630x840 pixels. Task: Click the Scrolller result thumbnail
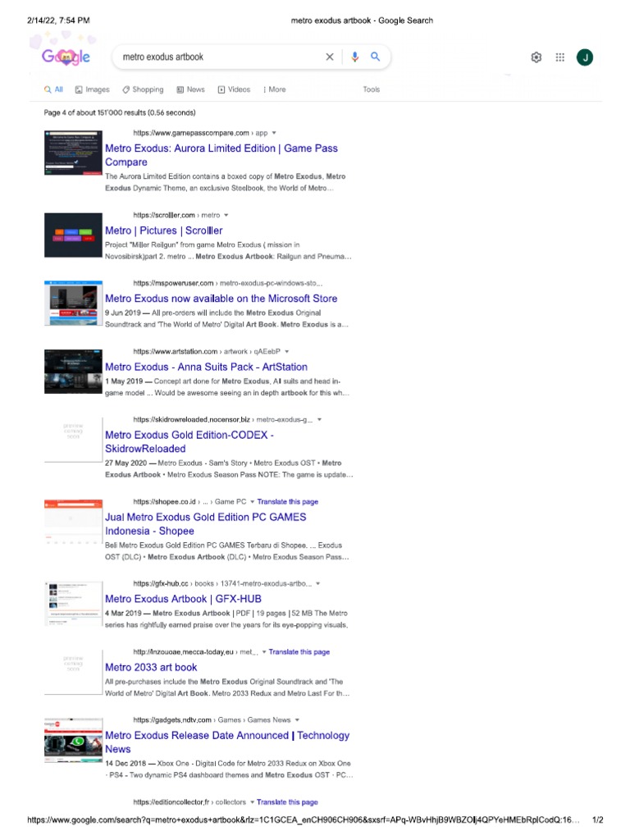tap(73, 235)
